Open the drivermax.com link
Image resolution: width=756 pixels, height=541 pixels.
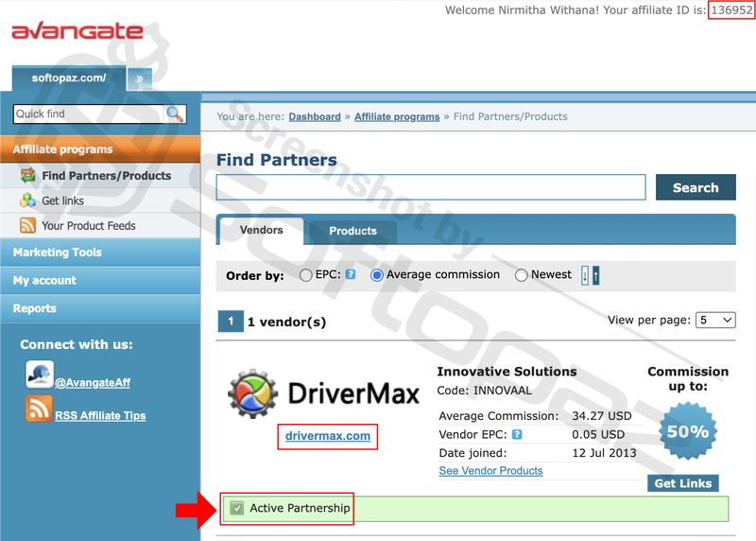[x=327, y=436]
